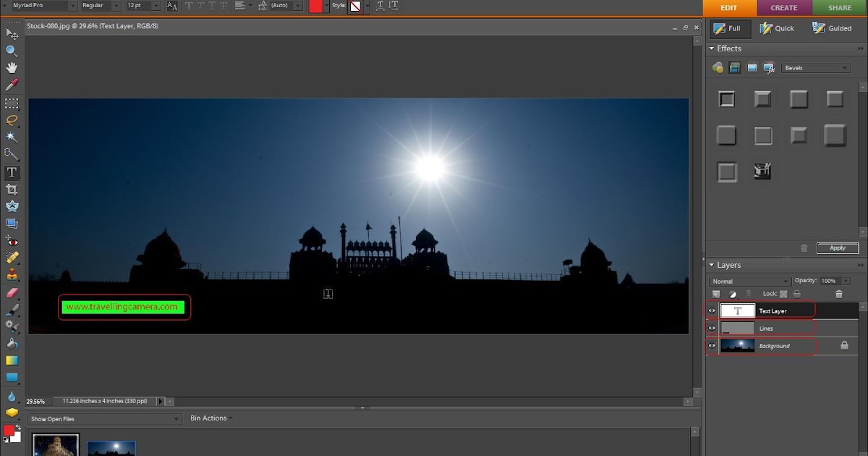Open the Bevels effects dropdown

[816, 67]
